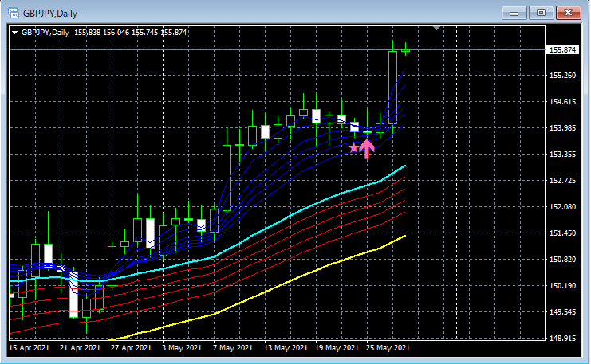Screen dimensions: 591x364
Task: Click the GBPJPY chart window icon
Action: (x=14, y=14)
